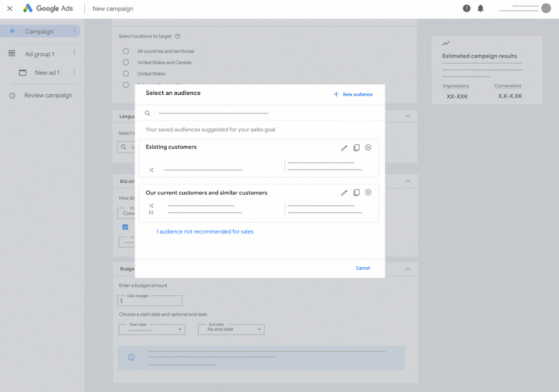Edit Our current customers and similar customers

(x=344, y=193)
